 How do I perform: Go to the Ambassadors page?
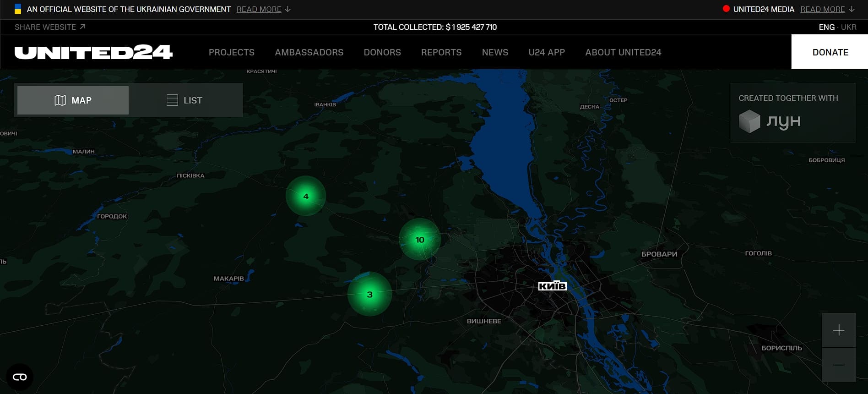[309, 52]
